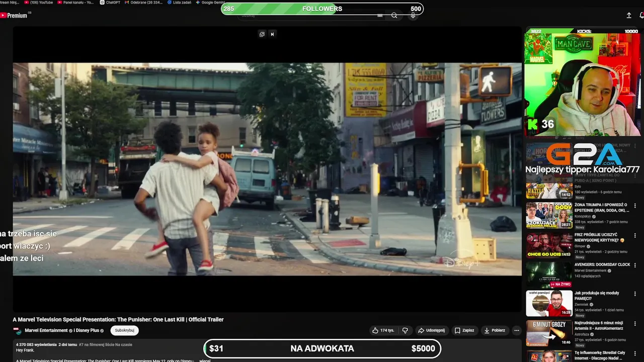
Task: Switch to the Lista zadań browser tab
Action: pos(179,3)
